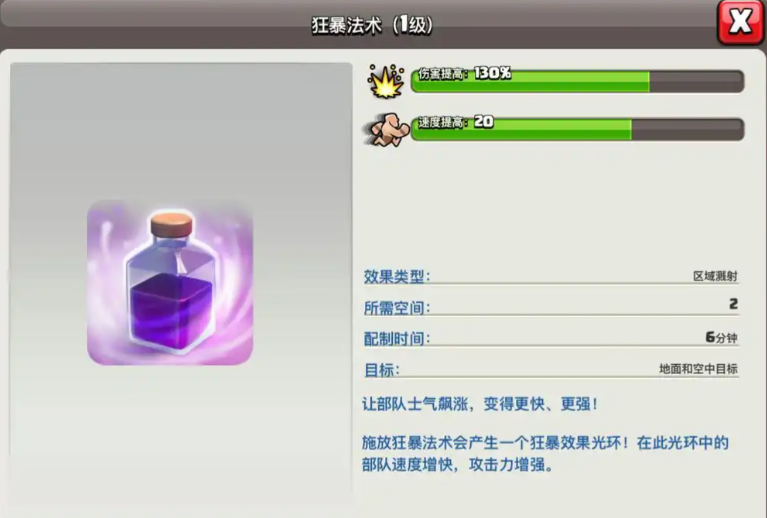Click the 伤害提高 green progress bar
Image resolution: width=767 pixels, height=518 pixels.
(x=578, y=81)
